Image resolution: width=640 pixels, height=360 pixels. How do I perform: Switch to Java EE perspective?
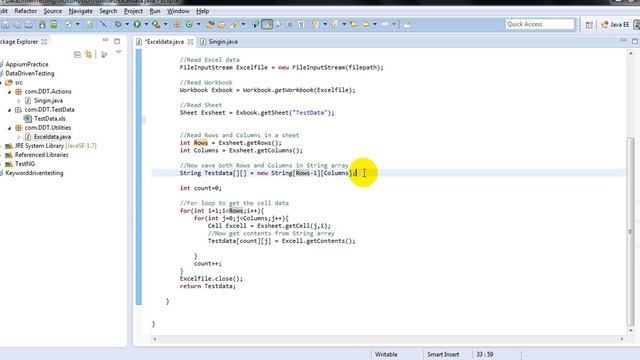click(615, 25)
